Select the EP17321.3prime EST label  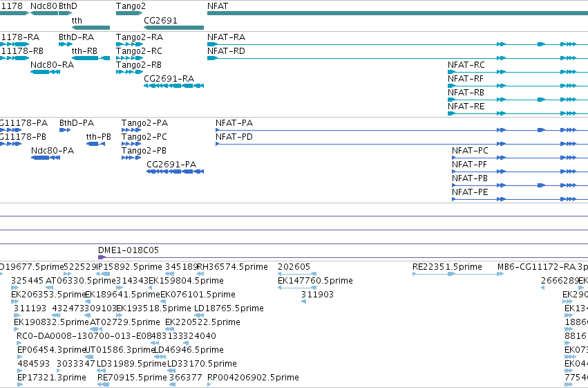point(52,378)
